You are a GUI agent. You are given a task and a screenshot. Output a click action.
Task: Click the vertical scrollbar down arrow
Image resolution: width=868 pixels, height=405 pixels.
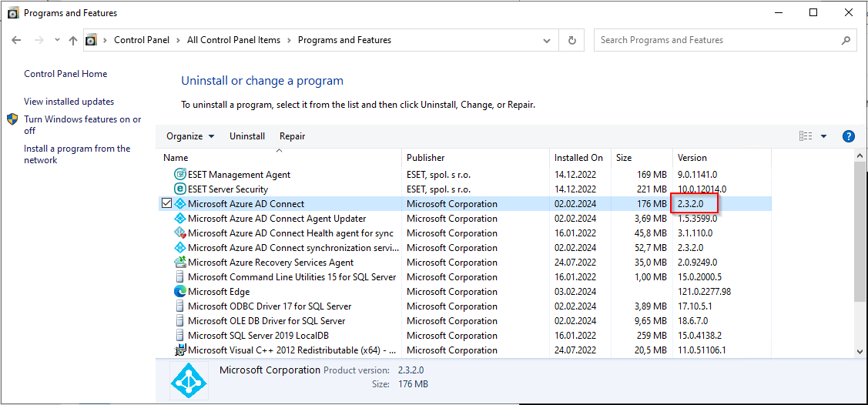click(x=860, y=351)
